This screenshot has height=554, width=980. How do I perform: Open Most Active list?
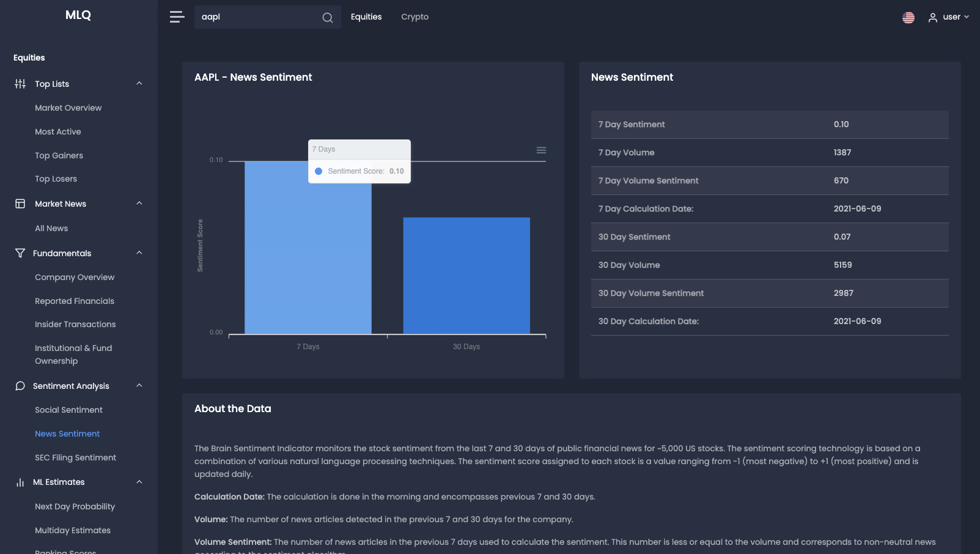[58, 131]
